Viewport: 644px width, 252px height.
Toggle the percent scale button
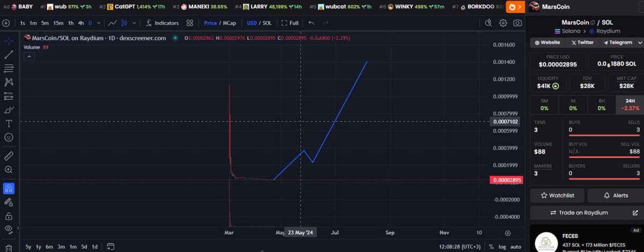(x=491, y=247)
